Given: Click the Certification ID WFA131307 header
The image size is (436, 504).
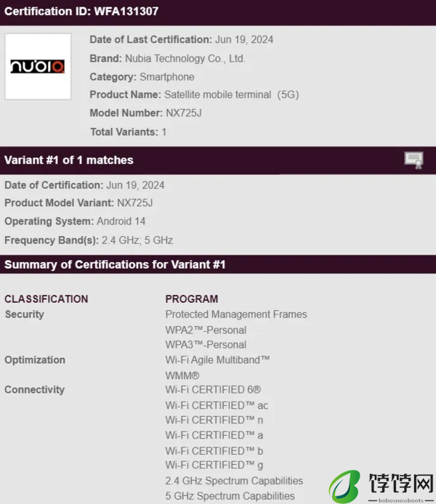Looking at the screenshot, I should pyautogui.click(x=81, y=12).
